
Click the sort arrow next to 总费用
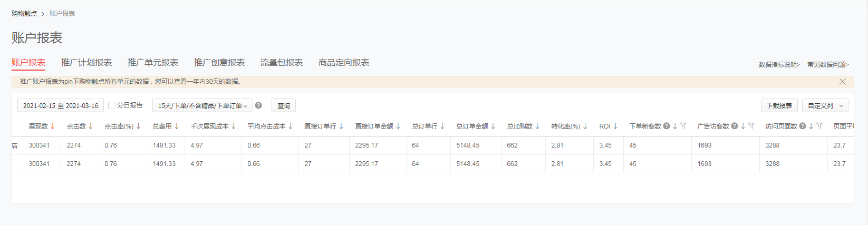tap(177, 126)
